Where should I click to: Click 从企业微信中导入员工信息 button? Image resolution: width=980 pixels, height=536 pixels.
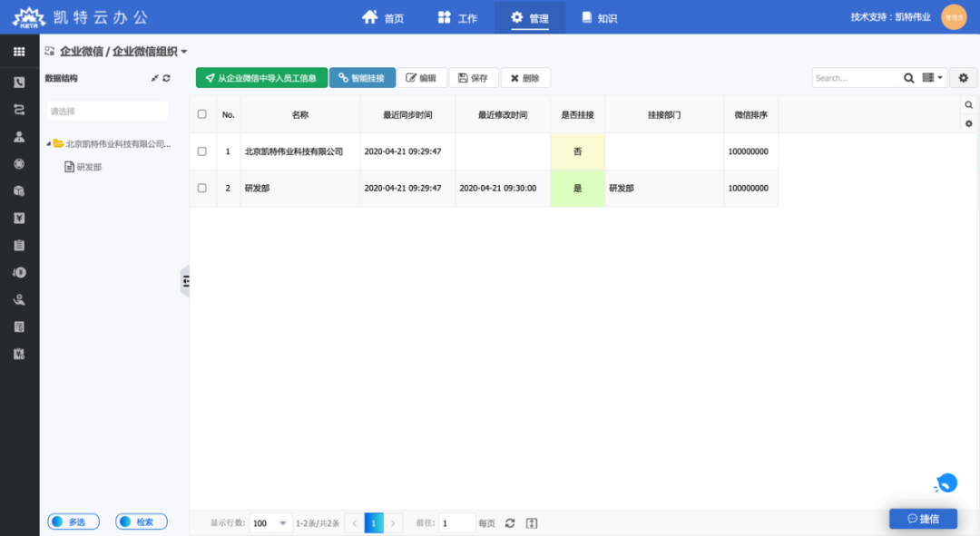pyautogui.click(x=261, y=77)
